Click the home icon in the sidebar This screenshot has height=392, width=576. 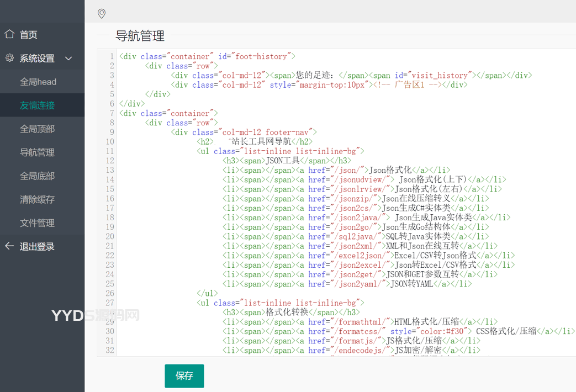coord(9,34)
